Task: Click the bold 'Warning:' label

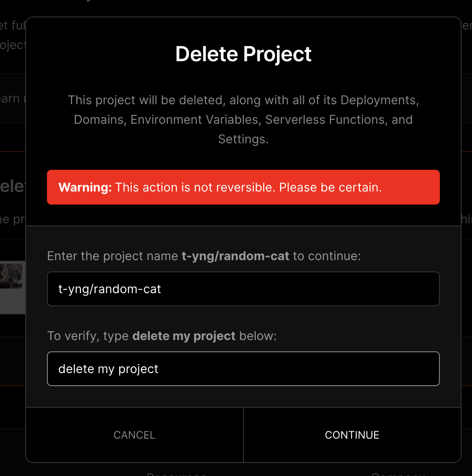Action: tap(85, 187)
